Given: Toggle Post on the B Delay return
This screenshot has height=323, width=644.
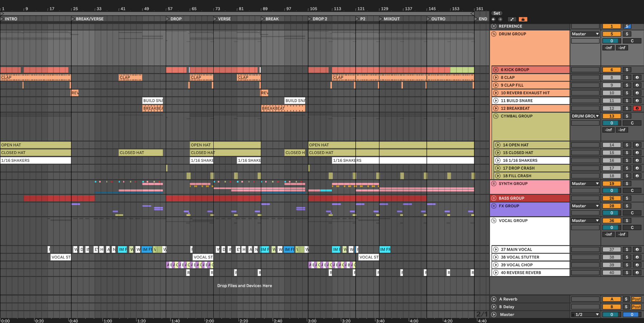Looking at the screenshot, I should click(x=636, y=307).
